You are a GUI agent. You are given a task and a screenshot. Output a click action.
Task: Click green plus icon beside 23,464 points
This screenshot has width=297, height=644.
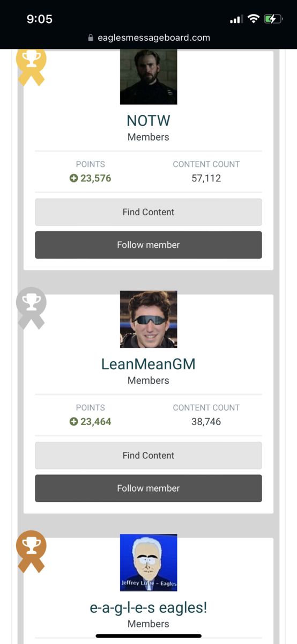[73, 422]
